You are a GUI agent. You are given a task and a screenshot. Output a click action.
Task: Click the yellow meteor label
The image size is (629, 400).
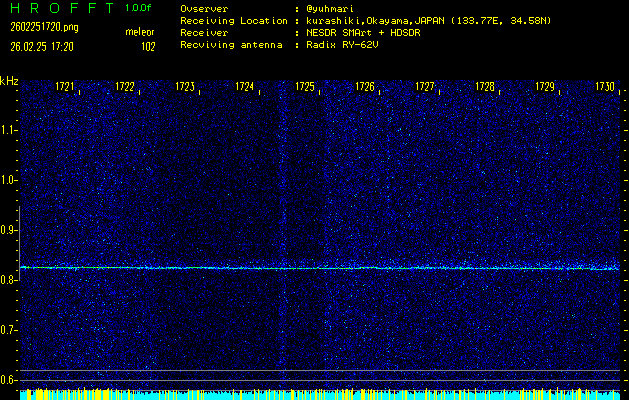[139, 33]
